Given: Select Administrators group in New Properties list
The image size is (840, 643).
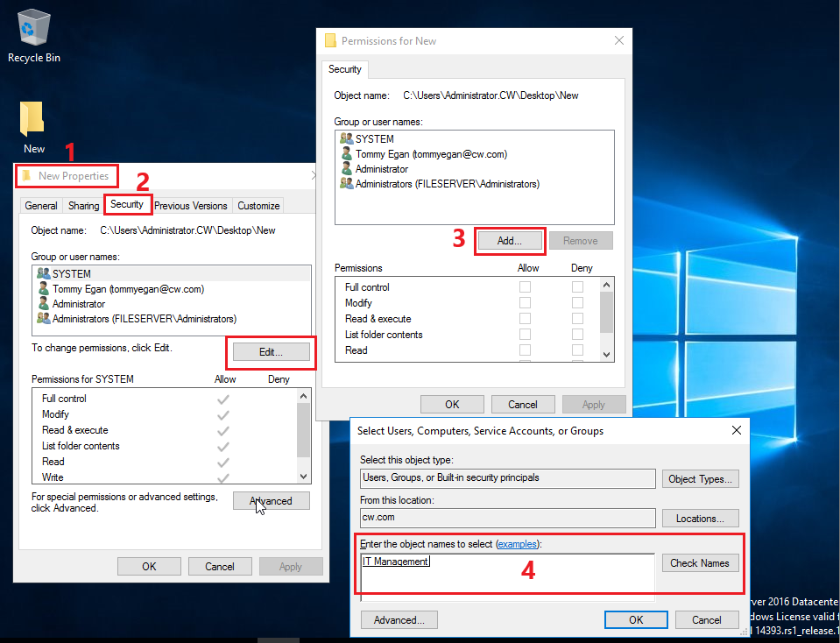Looking at the screenshot, I should pyautogui.click(x=144, y=319).
